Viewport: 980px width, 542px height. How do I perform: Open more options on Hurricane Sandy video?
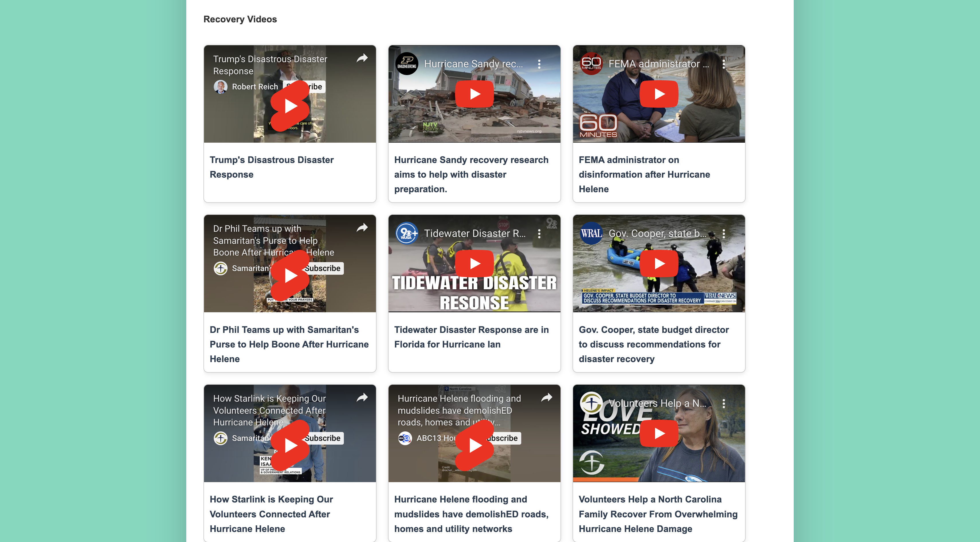(539, 64)
